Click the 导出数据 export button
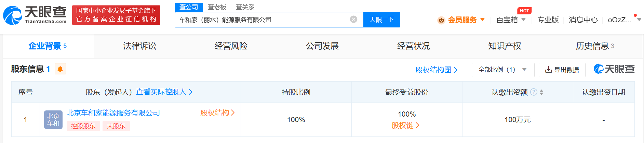This screenshot has height=143, width=644. coord(562,70)
